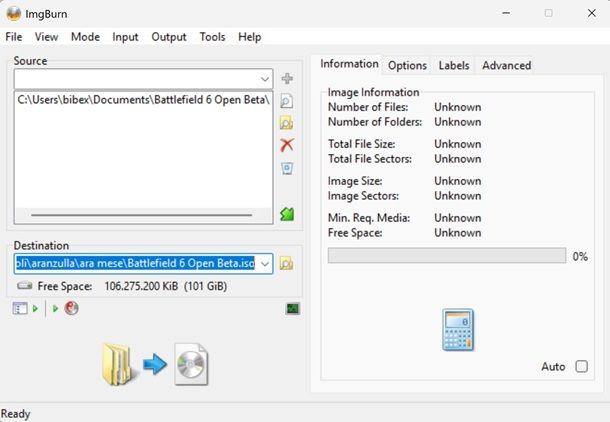Switch to the Information tab
This screenshot has height=422, width=610.
[349, 64]
